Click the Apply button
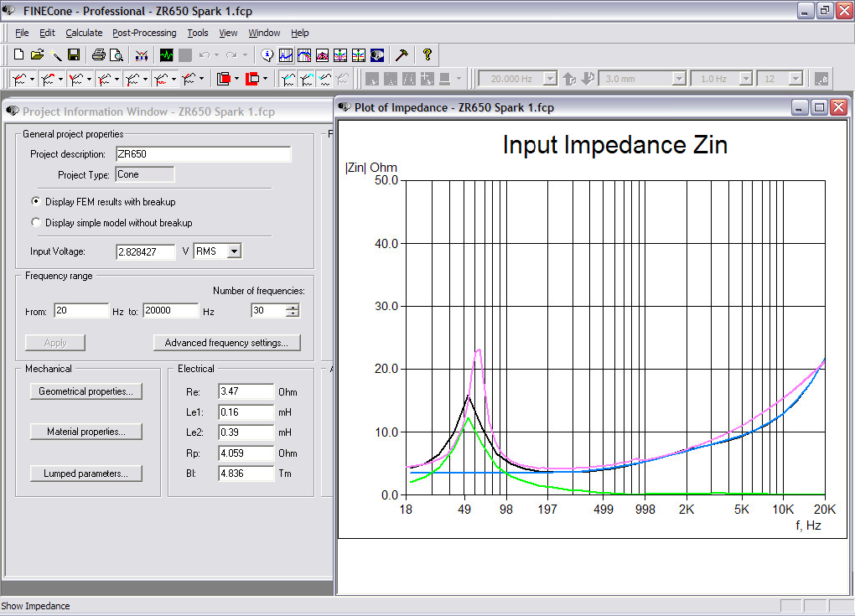This screenshot has width=855, height=616. coord(55,342)
